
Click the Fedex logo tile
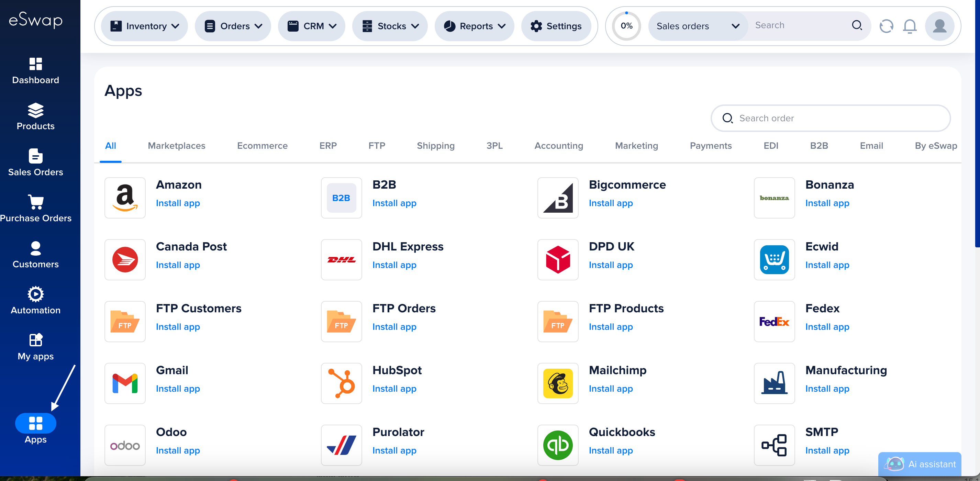[x=774, y=321]
